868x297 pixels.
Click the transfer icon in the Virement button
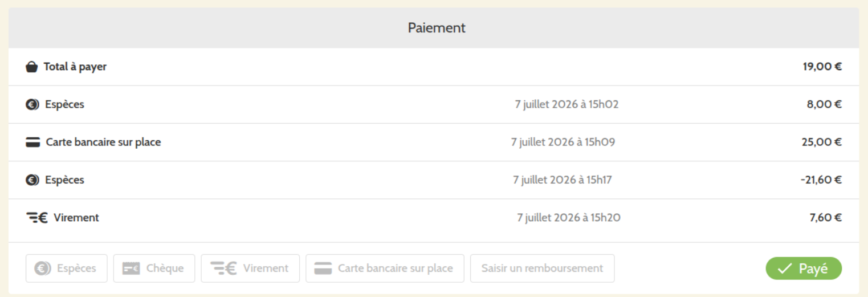click(223, 268)
